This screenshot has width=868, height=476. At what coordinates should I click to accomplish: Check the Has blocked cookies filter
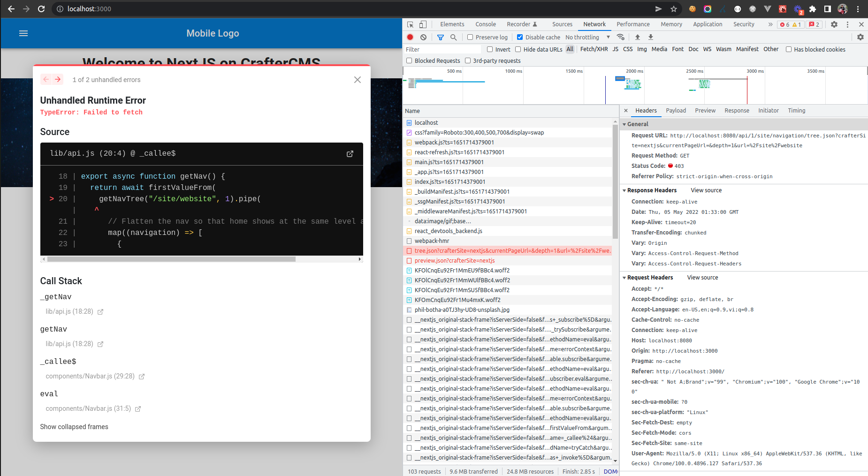[x=788, y=49]
